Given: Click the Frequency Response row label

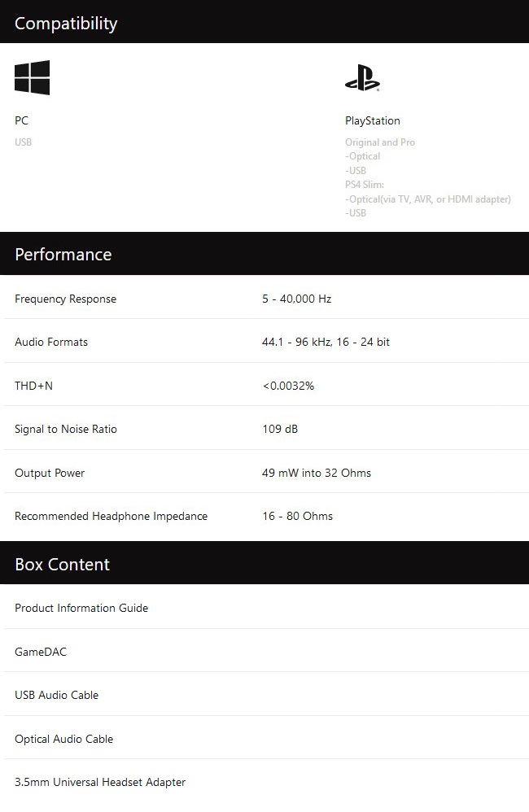Looking at the screenshot, I should tap(65, 299).
